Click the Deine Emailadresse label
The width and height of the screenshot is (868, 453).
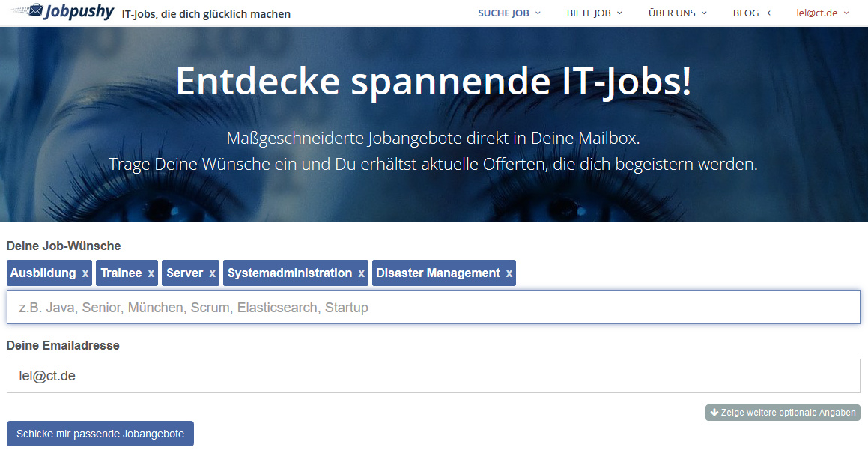(x=63, y=346)
